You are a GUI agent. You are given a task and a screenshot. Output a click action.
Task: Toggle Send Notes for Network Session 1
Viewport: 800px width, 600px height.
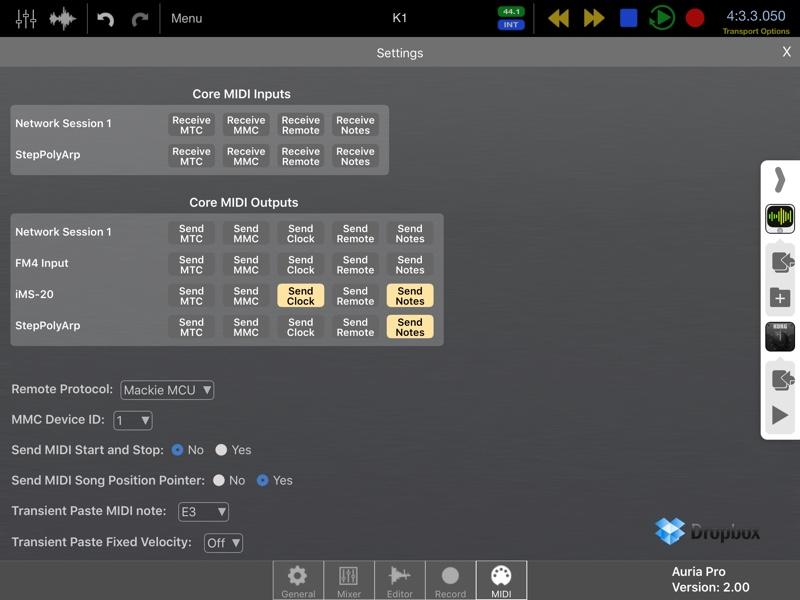coord(410,234)
